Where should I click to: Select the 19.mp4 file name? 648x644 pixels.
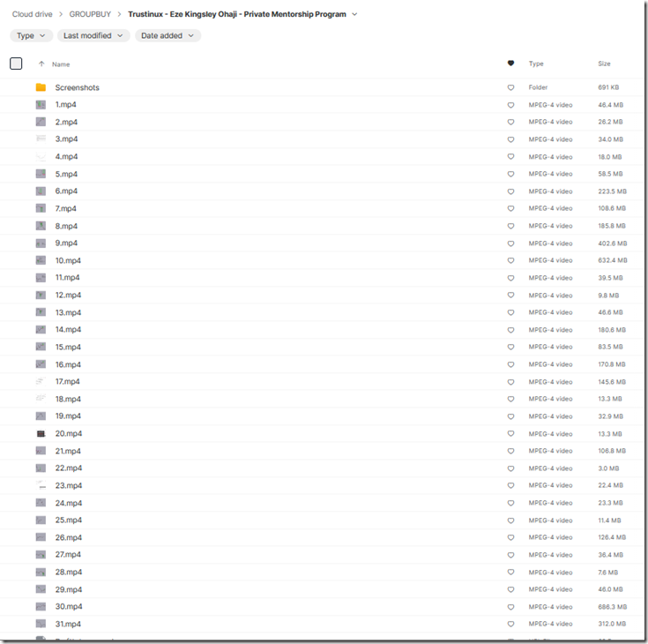(x=68, y=416)
